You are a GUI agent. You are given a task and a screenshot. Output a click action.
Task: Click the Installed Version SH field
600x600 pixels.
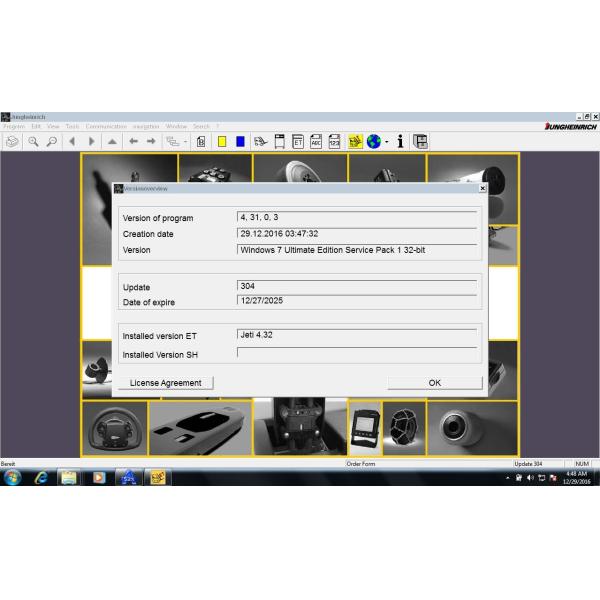pyautogui.click(x=357, y=352)
